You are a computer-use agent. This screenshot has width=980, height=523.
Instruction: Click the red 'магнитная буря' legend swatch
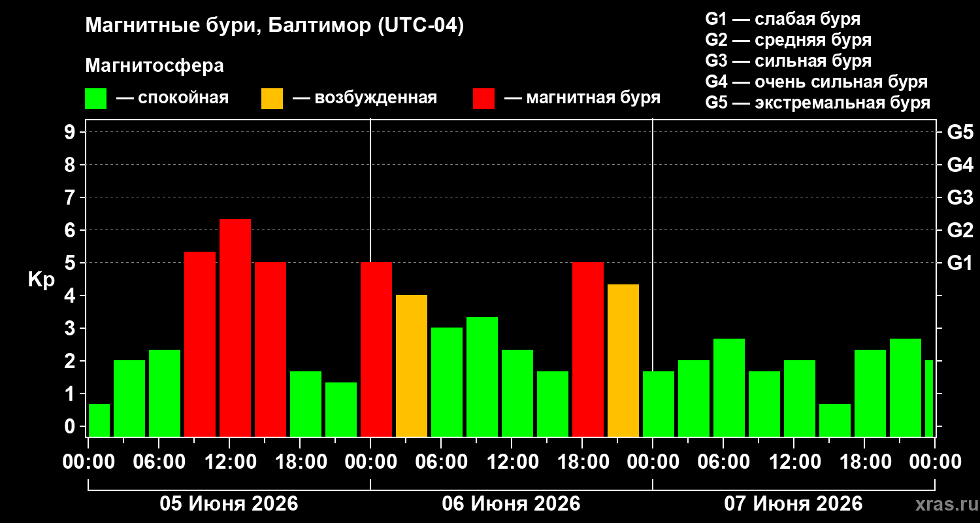click(483, 99)
